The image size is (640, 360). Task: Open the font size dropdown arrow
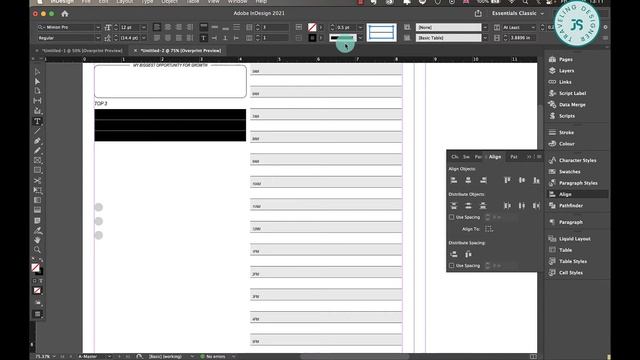click(x=144, y=27)
